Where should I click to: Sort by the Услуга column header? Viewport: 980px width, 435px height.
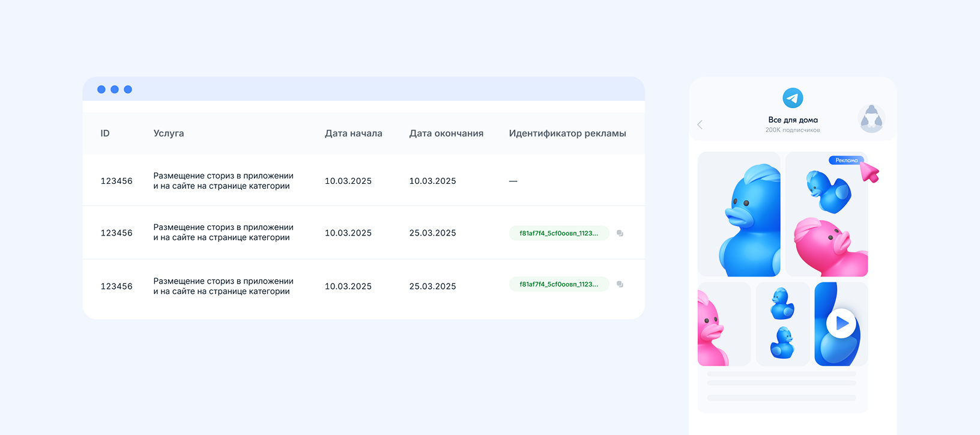[169, 133]
